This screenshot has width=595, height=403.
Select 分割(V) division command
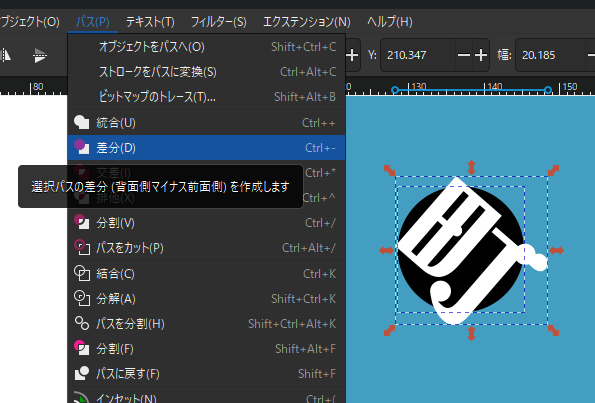coord(206,223)
